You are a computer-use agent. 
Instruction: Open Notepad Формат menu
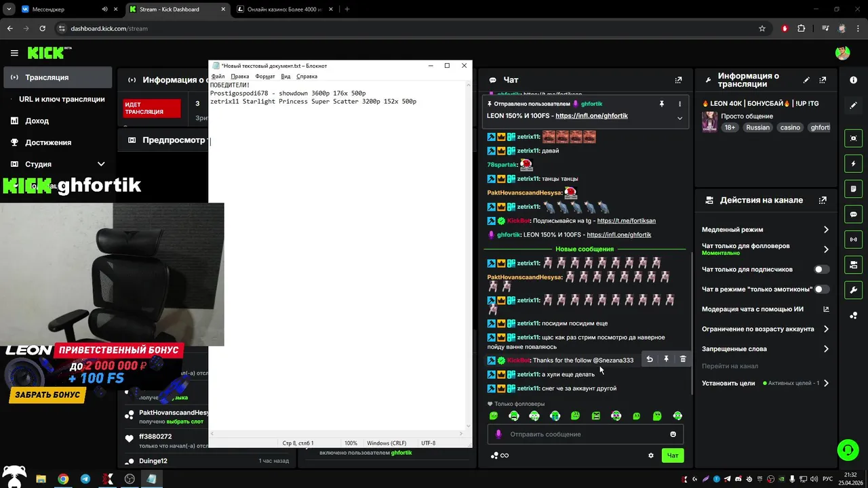[x=265, y=77]
